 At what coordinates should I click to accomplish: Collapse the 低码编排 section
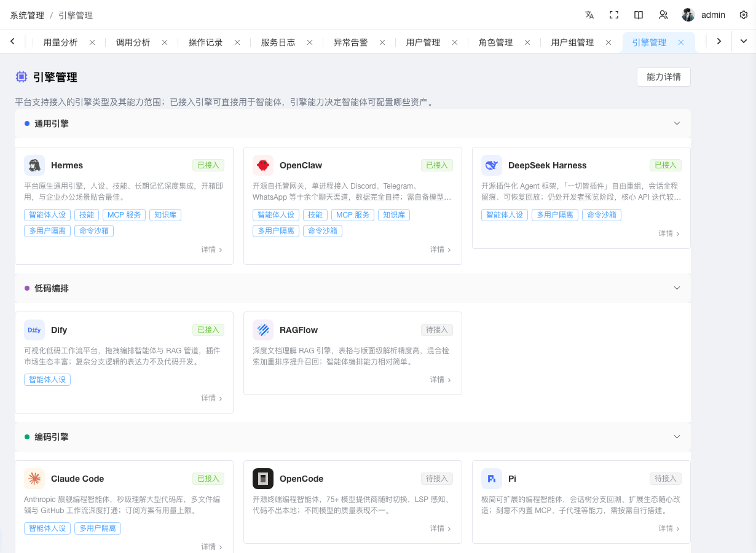click(677, 288)
